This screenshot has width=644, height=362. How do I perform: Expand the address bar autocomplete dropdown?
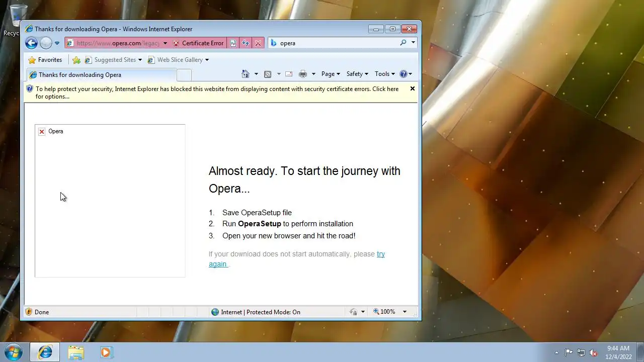click(x=165, y=43)
